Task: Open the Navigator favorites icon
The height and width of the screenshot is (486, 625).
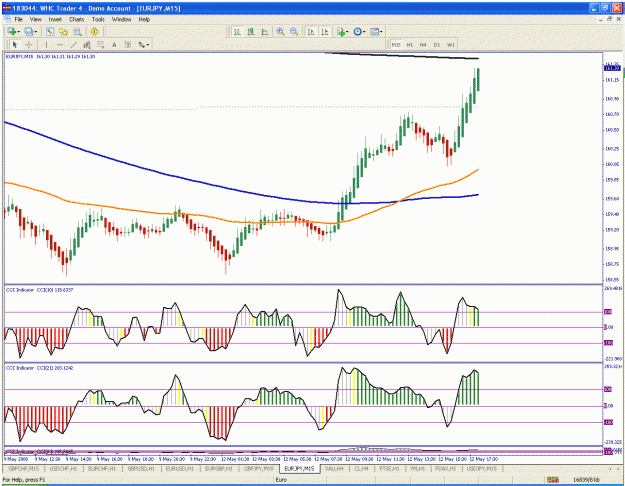Action: tap(63, 31)
